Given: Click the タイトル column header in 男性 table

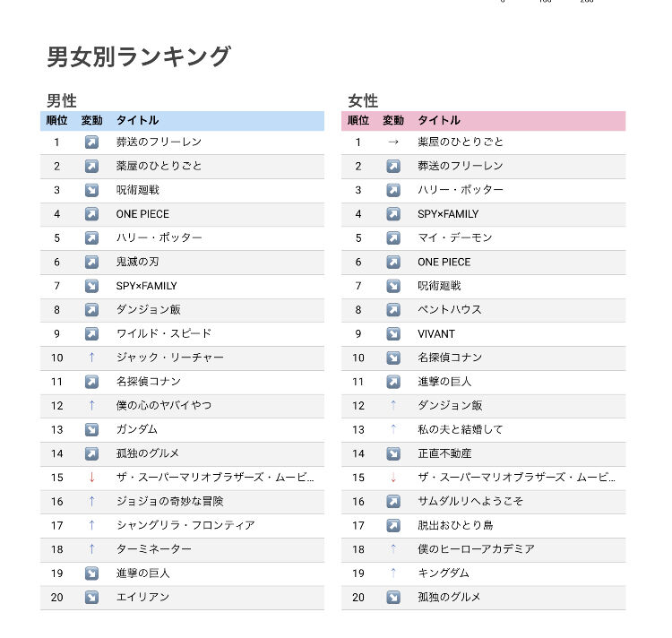Looking at the screenshot, I should click(137, 120).
